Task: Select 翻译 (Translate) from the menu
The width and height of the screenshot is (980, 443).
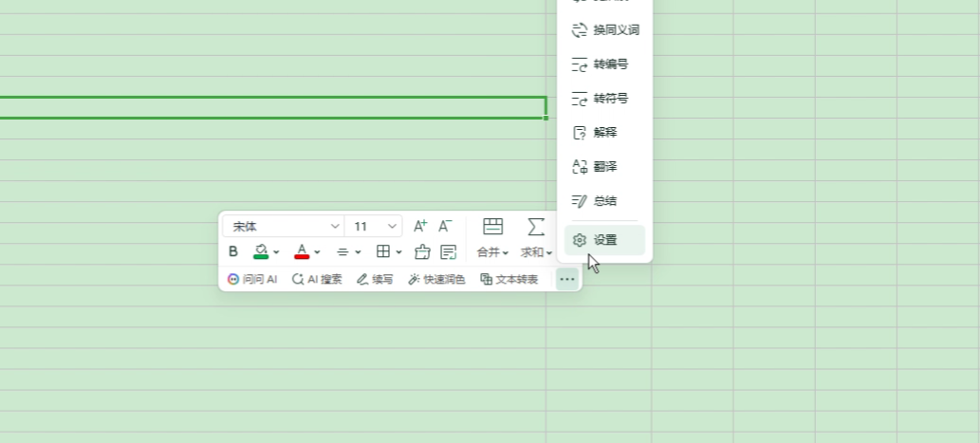Action: pos(604,166)
